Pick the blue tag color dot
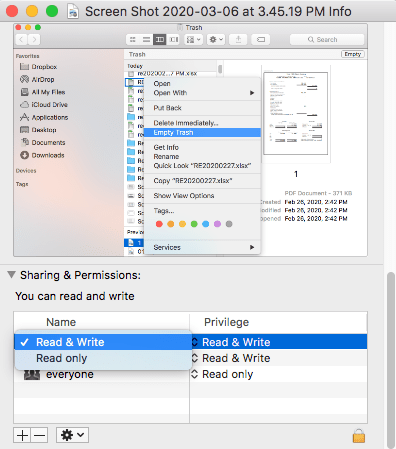This screenshot has width=396, height=449. click(206, 224)
